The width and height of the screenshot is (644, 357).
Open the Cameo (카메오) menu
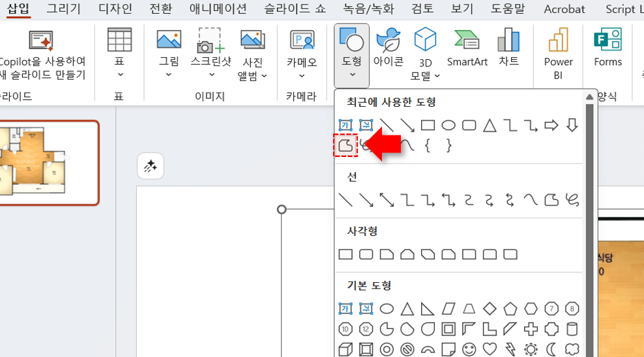click(x=302, y=54)
